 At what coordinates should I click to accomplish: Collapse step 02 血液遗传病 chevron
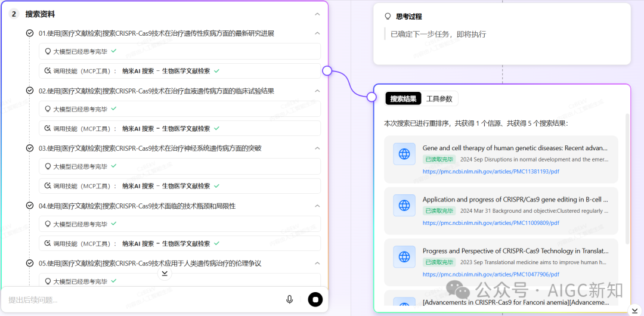[317, 91]
